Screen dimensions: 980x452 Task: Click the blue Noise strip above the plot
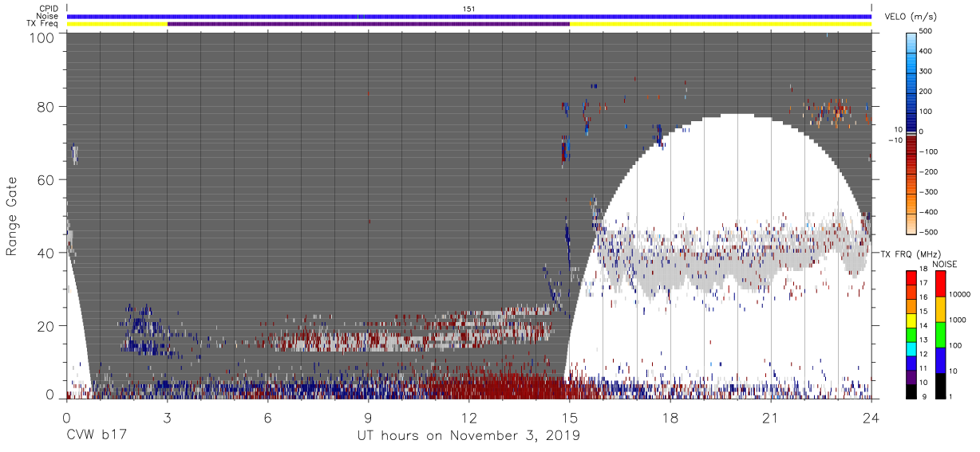coord(469,16)
